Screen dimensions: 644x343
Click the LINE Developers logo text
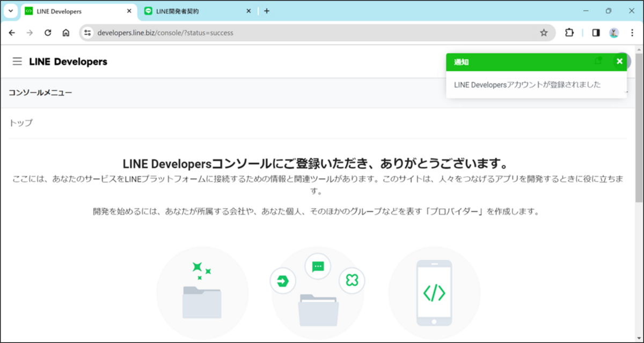(x=68, y=62)
